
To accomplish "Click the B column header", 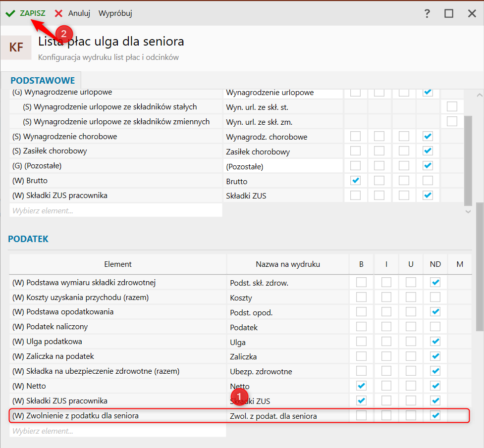I will coord(361,264).
